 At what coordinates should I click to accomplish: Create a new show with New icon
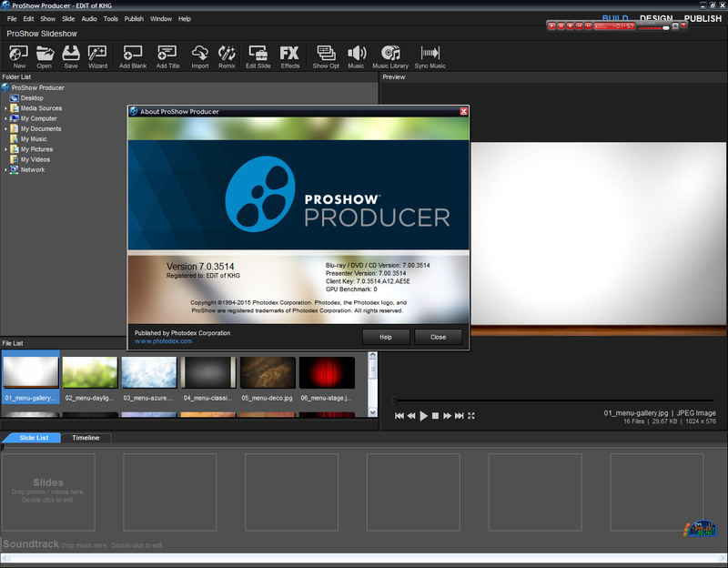(19, 57)
